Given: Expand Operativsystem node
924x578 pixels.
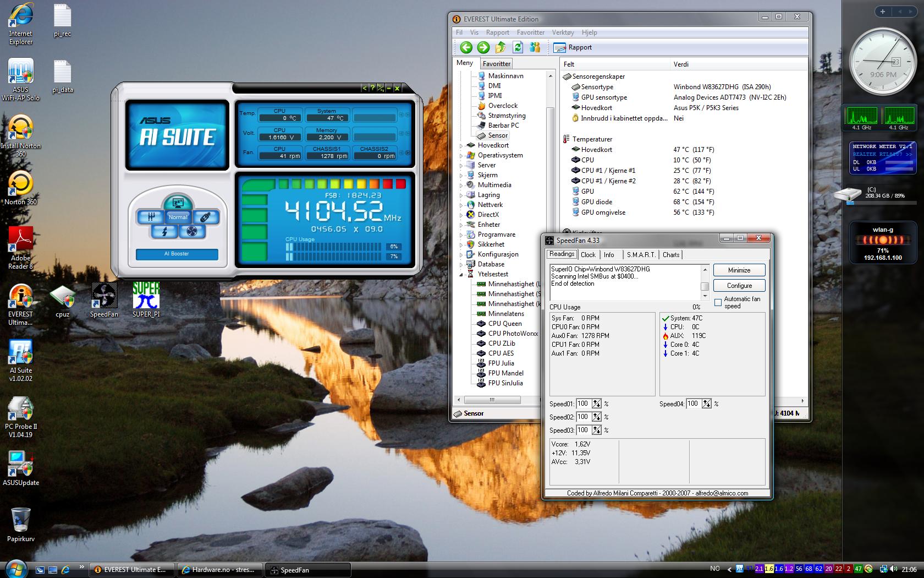Looking at the screenshot, I should pyautogui.click(x=461, y=155).
